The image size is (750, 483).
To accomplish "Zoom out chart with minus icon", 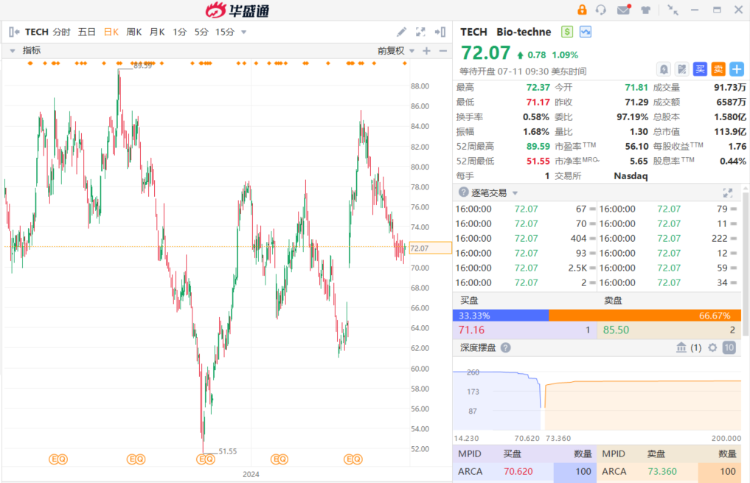I will coord(443,51).
